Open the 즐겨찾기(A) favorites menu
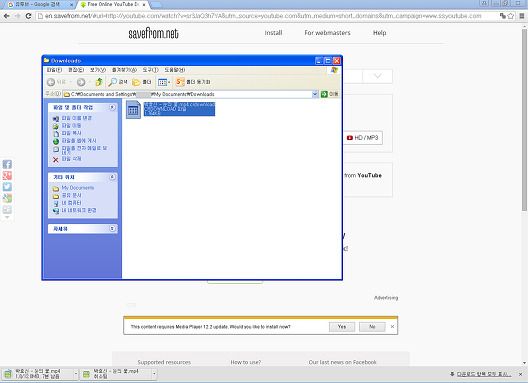530x383 pixels. tap(124, 70)
